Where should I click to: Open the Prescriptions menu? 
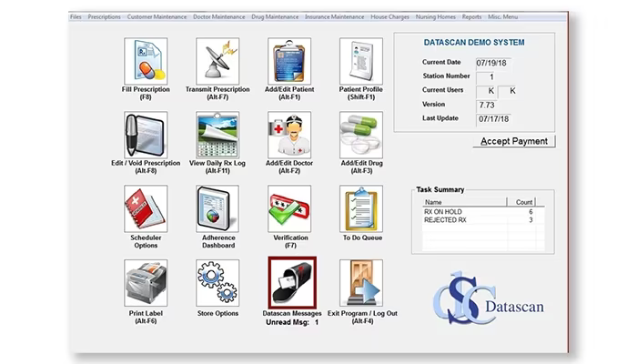(104, 16)
